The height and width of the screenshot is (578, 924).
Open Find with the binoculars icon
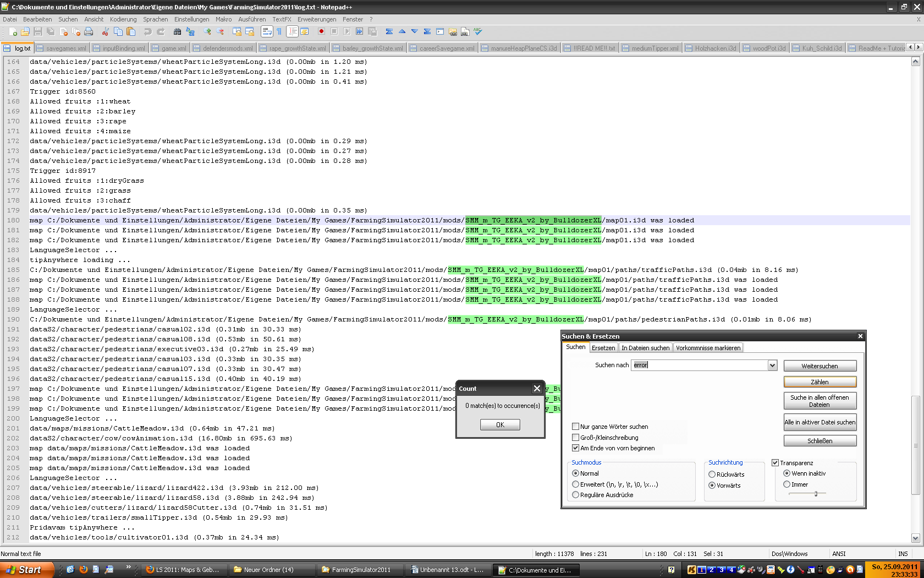point(178,32)
